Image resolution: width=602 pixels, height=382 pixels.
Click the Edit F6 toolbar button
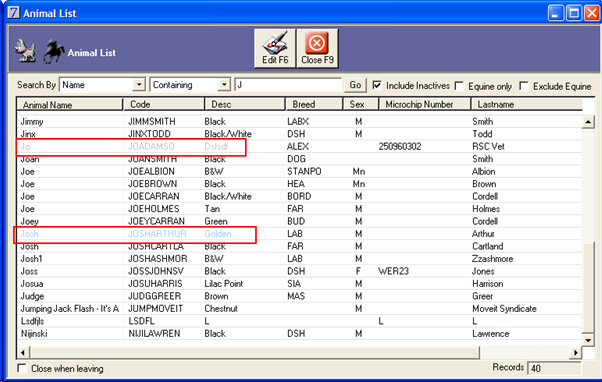275,48
